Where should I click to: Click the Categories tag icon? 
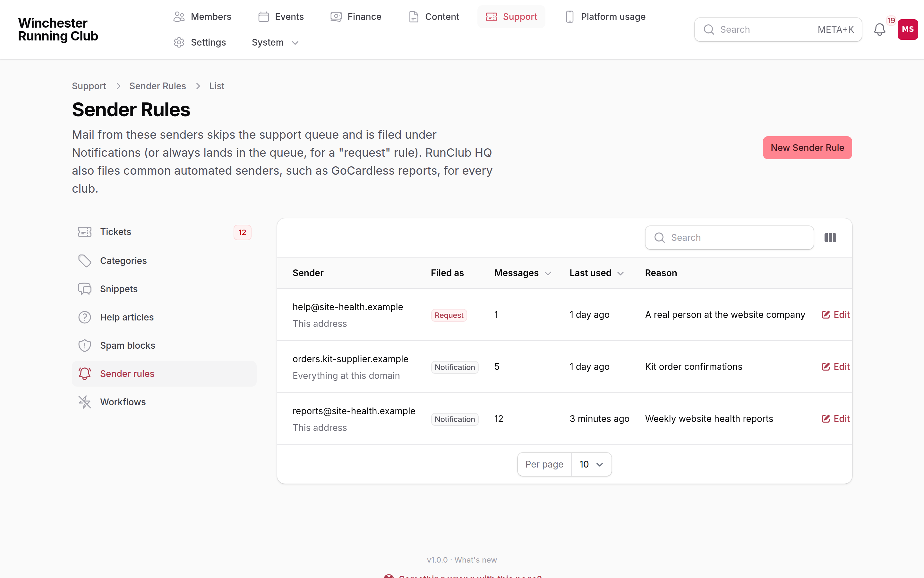(x=85, y=261)
